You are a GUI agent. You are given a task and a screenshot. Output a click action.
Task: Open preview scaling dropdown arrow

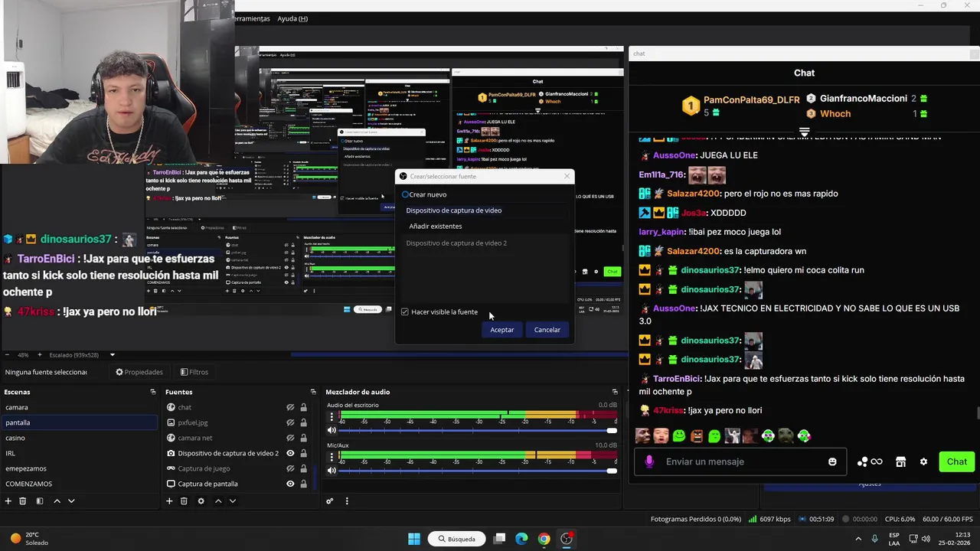click(x=113, y=355)
